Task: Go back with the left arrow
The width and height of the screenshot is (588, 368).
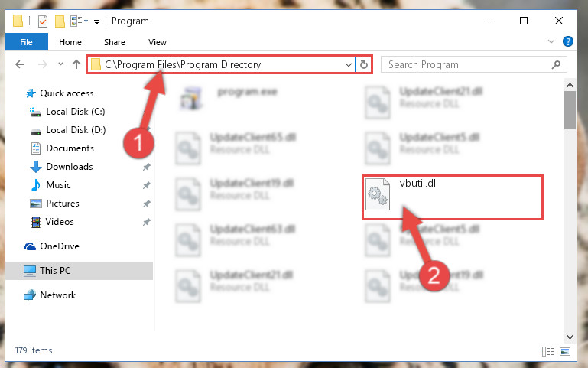Action: [x=20, y=64]
